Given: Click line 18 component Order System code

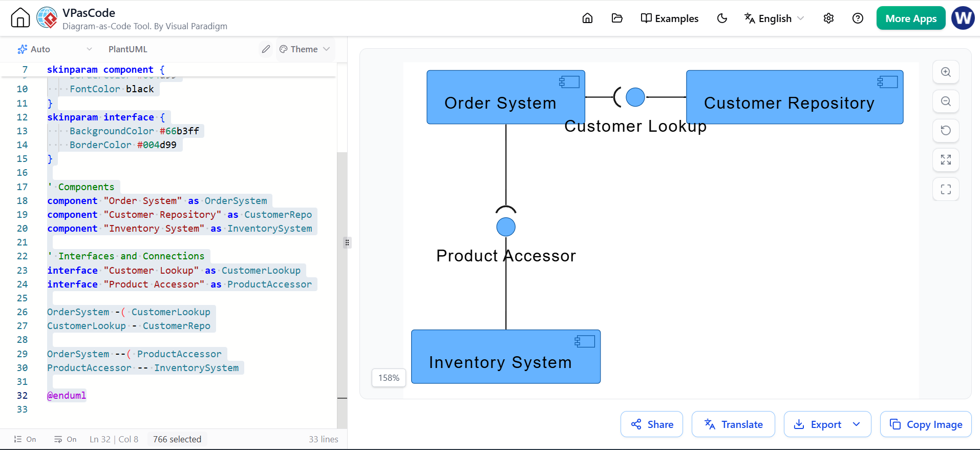Looking at the screenshot, I should click(x=157, y=201).
